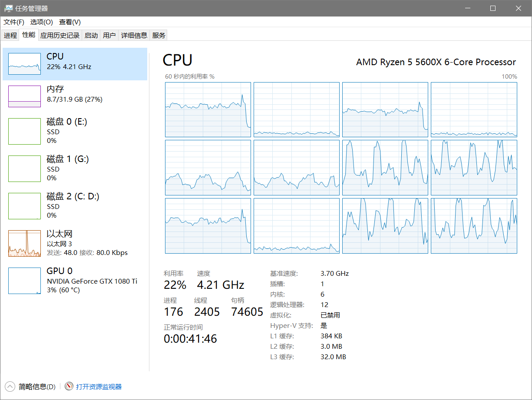Switch to the 应用历史记录 tab
This screenshot has height=400, width=532.
pyautogui.click(x=60, y=36)
